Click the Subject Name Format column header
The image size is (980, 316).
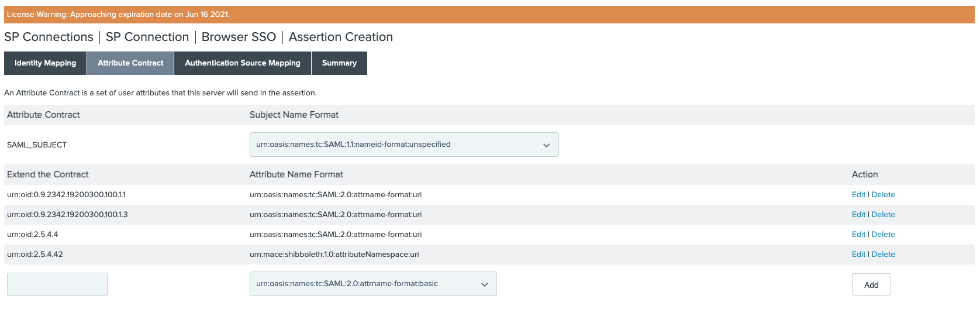[x=294, y=115]
